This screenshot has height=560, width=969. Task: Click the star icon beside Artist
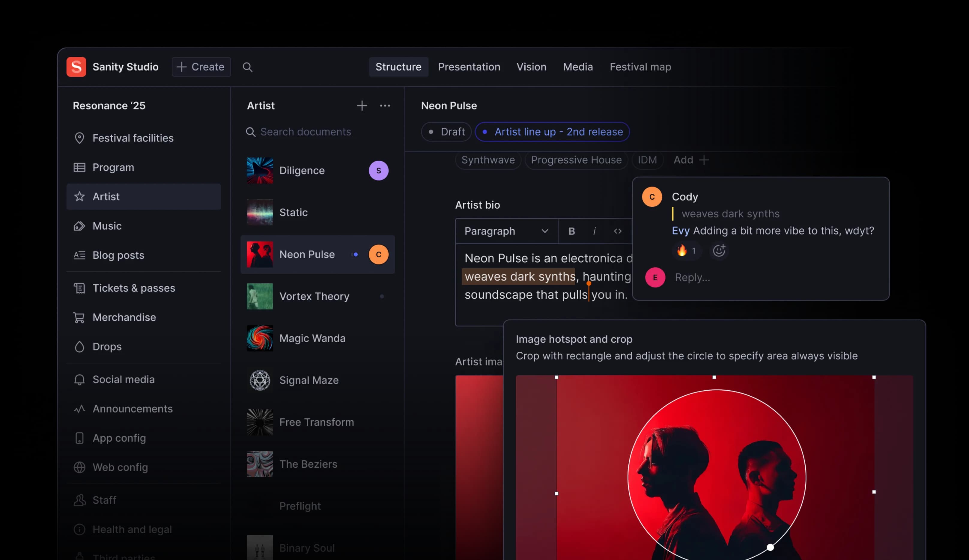click(x=79, y=197)
